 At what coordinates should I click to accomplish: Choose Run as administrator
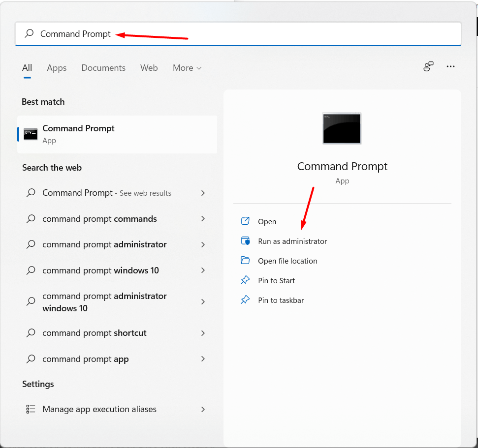click(292, 241)
